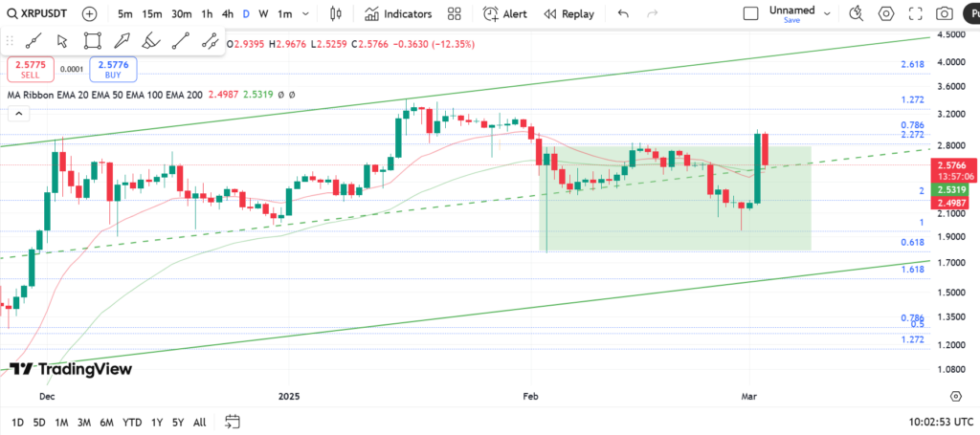Pick the rectangle drawing tool

[92, 40]
